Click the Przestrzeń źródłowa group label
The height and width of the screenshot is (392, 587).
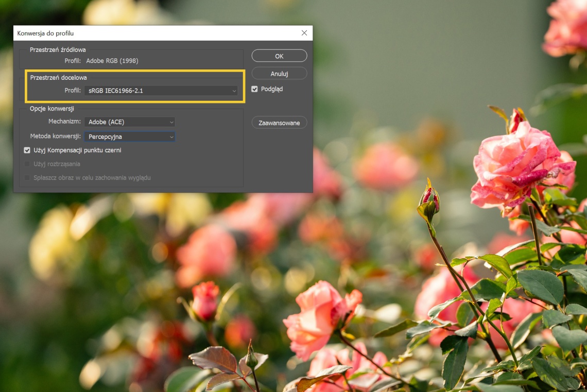58,49
